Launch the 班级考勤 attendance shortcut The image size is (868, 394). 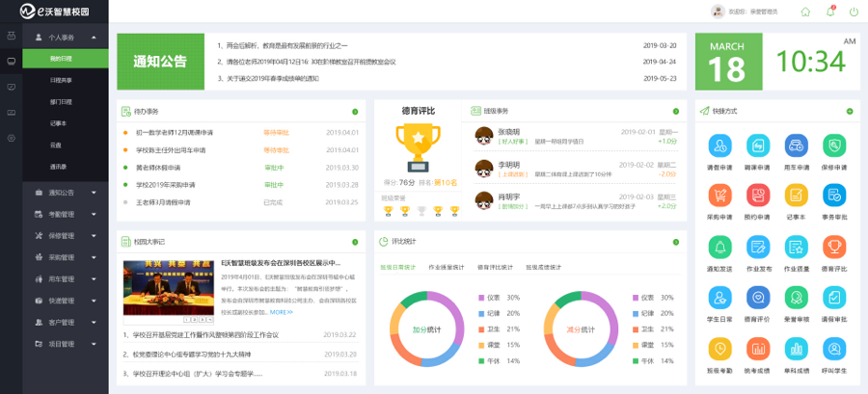(719, 349)
